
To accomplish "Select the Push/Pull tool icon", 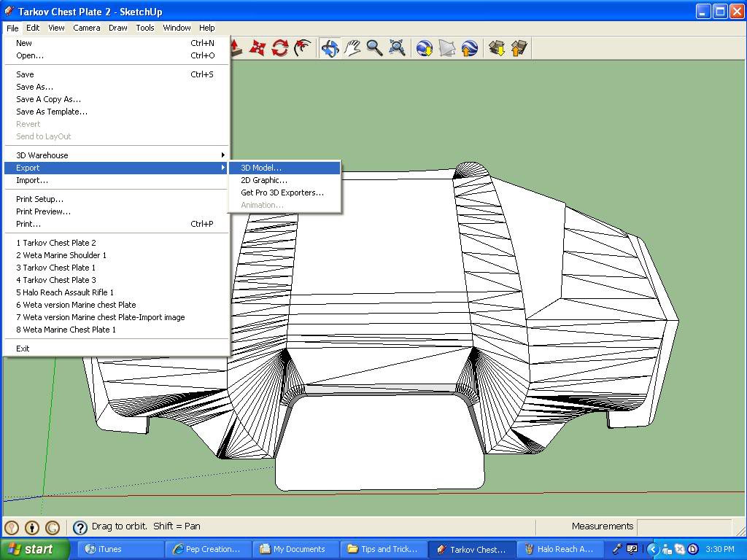I will tap(236, 47).
